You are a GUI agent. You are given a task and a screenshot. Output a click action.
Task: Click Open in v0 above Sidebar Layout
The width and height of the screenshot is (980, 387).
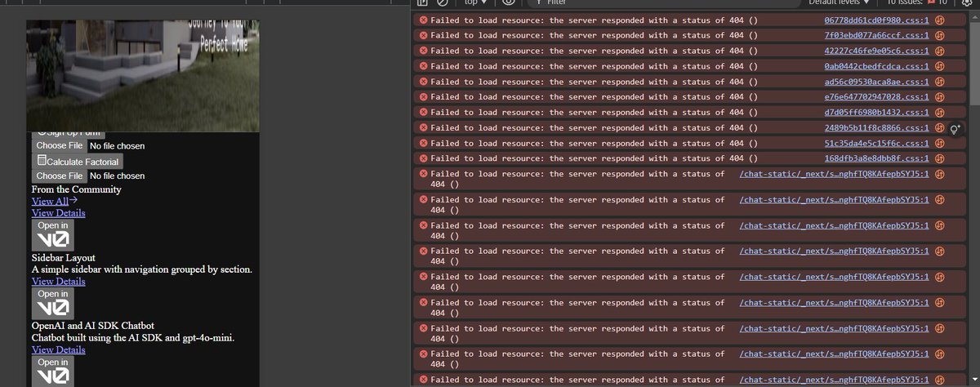(53, 235)
